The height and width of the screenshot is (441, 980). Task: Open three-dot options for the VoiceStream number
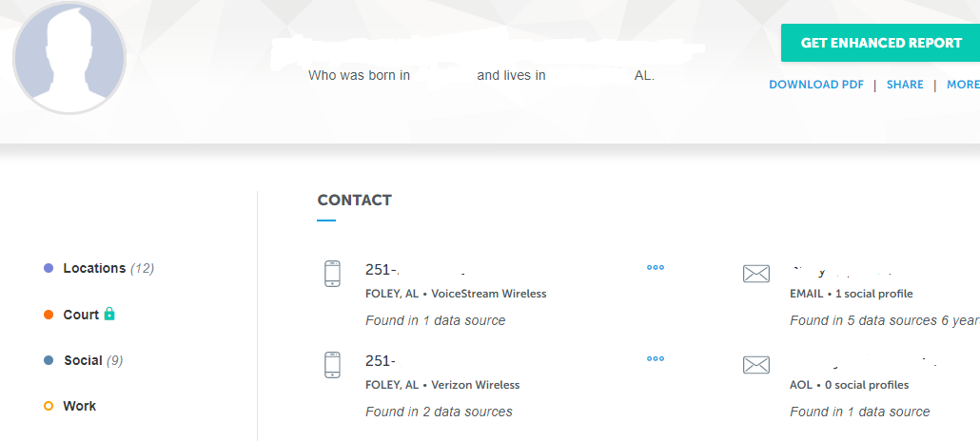click(x=656, y=268)
